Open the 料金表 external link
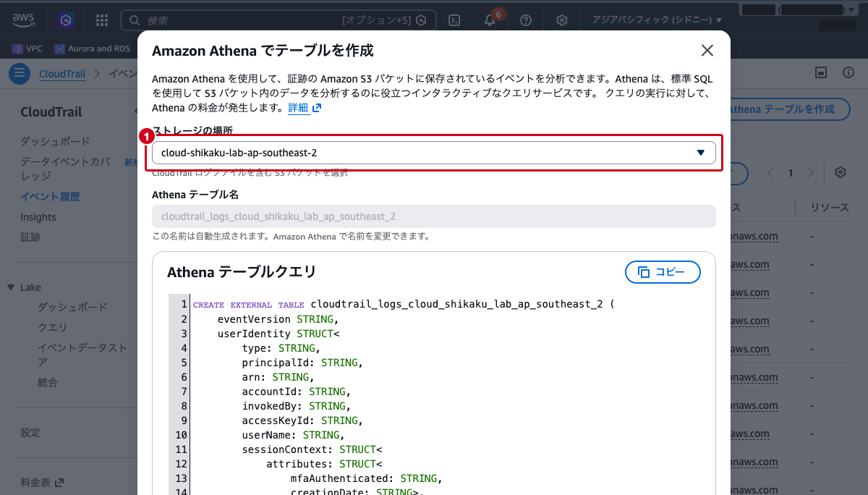868x495 pixels. [x=42, y=482]
